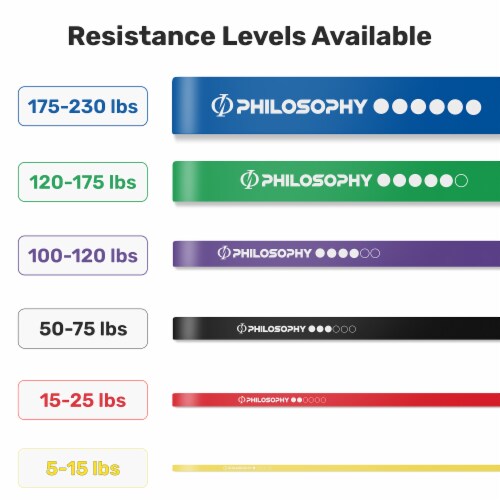Screen dimensions: 500x500
Task: Select the yellow resistance band
Action: coord(336,468)
